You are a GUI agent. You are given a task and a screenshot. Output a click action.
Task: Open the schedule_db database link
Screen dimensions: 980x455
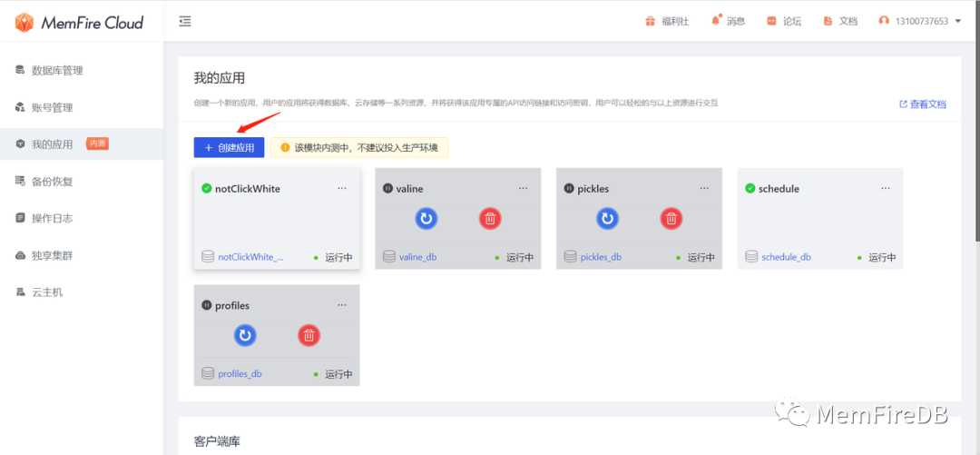click(x=786, y=257)
